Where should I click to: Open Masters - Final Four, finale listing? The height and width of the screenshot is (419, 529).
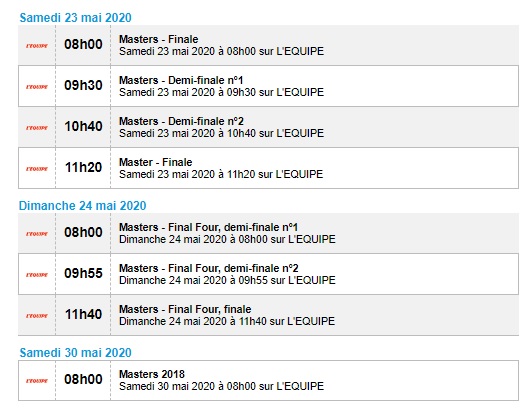(x=185, y=309)
